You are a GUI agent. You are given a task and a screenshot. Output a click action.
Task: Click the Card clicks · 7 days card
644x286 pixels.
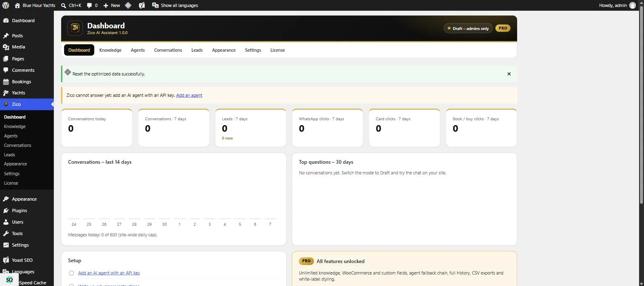(x=405, y=128)
